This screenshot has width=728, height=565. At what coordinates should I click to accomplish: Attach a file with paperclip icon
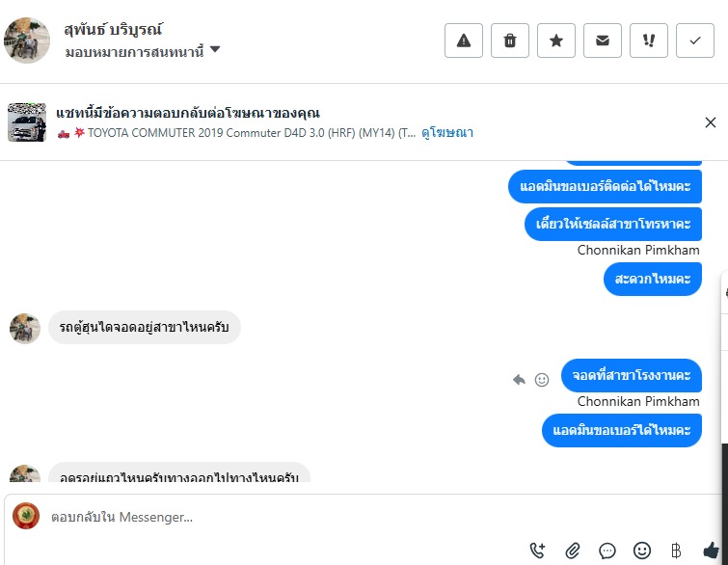(x=573, y=551)
